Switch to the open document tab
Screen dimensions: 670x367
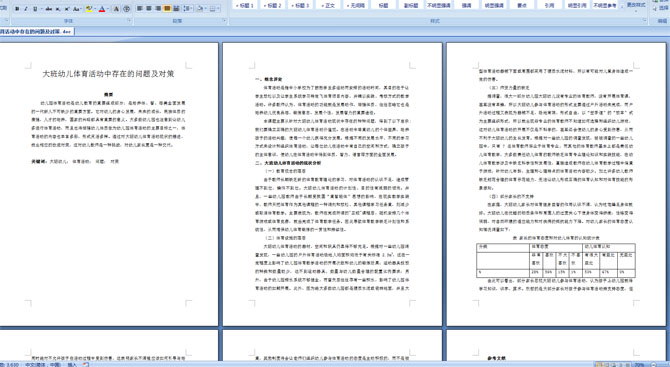[36, 32]
